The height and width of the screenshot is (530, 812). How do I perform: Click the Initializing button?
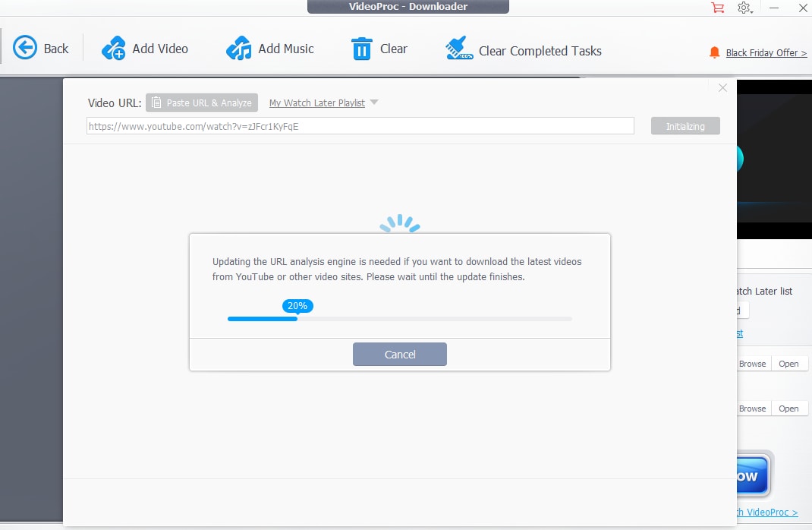[x=685, y=126]
